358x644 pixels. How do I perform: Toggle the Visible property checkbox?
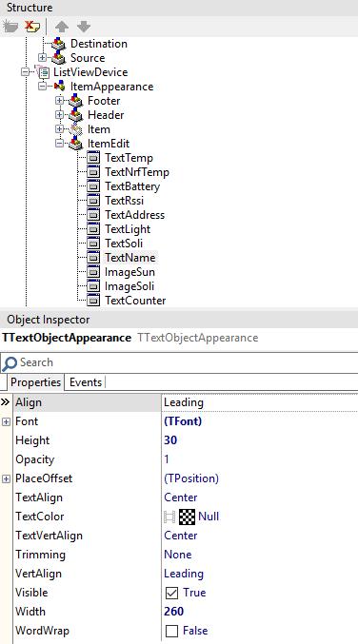(x=171, y=593)
